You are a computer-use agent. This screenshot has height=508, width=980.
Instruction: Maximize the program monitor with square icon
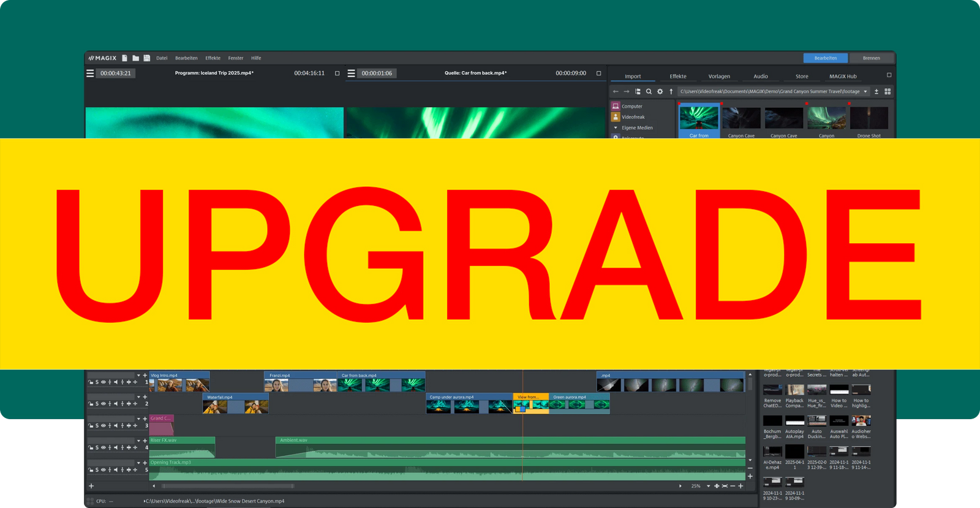[337, 74]
